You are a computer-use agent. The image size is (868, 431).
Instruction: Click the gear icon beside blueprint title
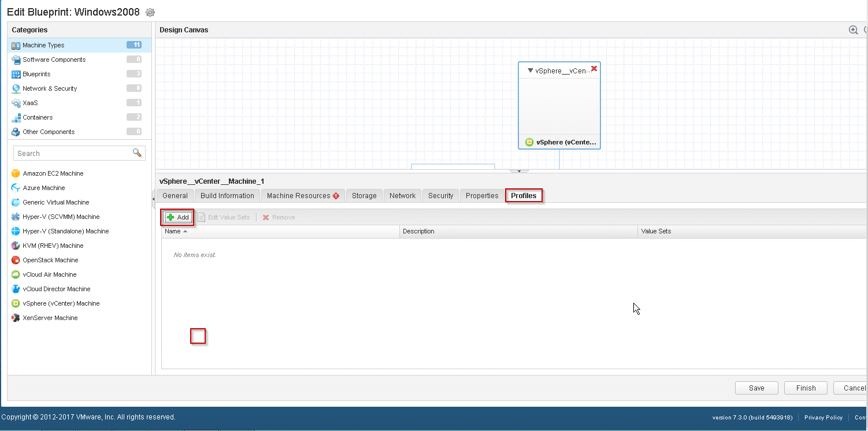[x=150, y=12]
